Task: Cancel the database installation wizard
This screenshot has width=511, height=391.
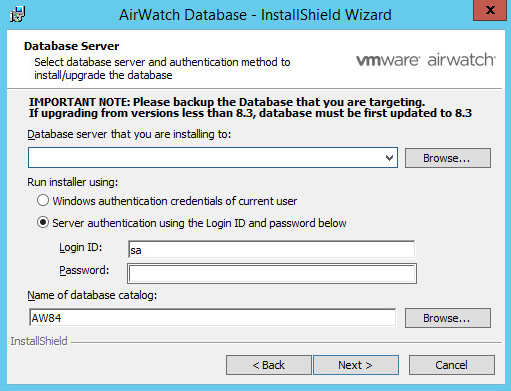Action: [x=452, y=365]
